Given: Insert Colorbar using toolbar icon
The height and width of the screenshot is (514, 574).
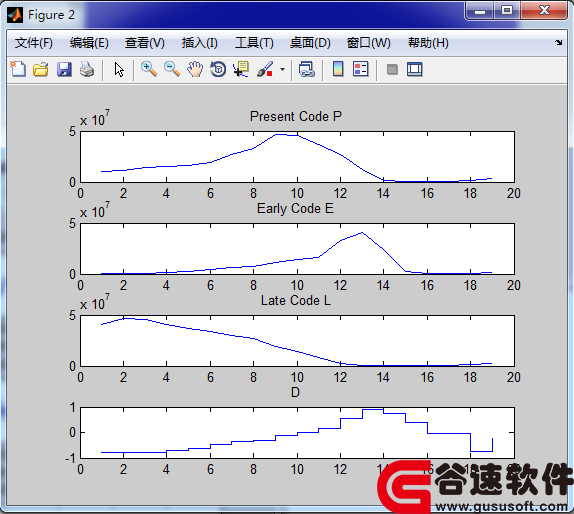Looking at the screenshot, I should pos(338,69).
